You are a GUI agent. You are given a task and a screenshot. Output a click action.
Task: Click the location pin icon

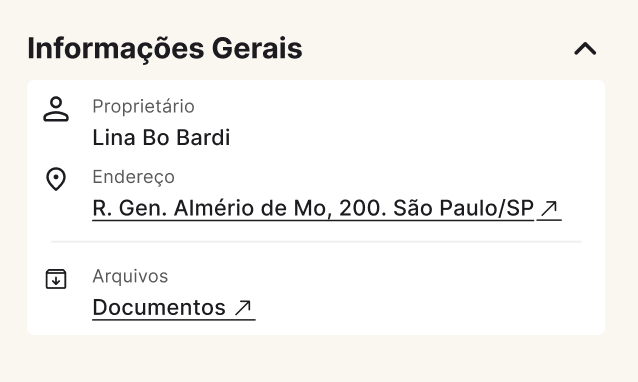coord(56,179)
